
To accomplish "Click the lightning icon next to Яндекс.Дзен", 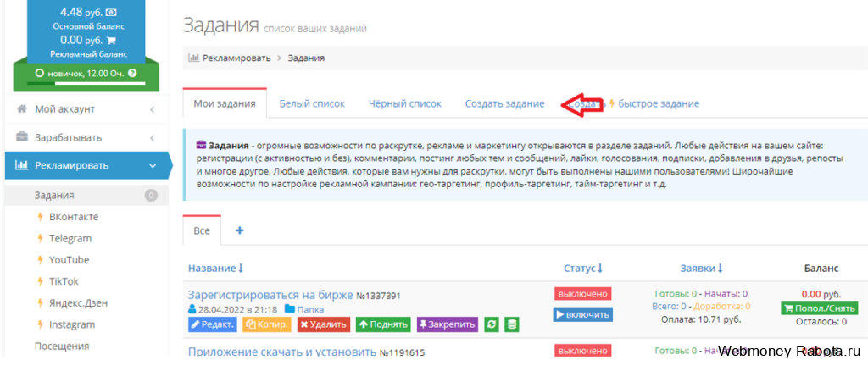I will click(x=40, y=303).
